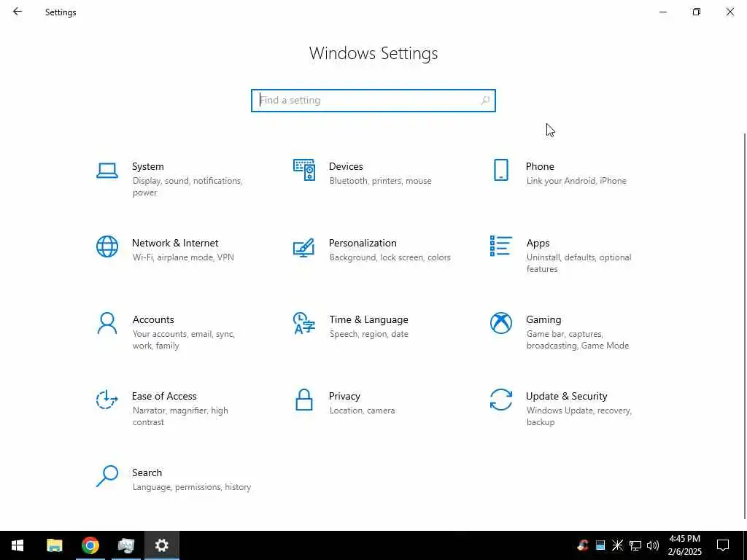Open the Update & Security title
This screenshot has width=747, height=560.
(x=566, y=396)
